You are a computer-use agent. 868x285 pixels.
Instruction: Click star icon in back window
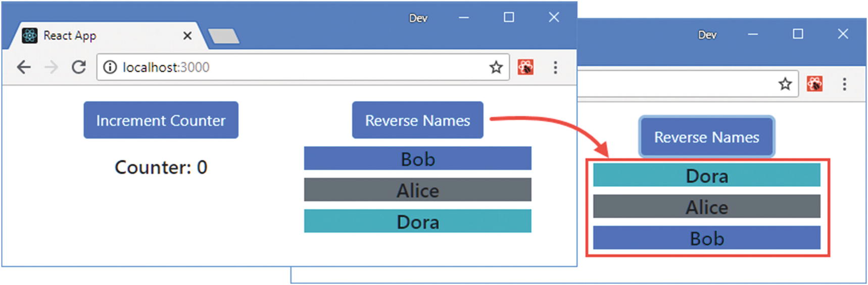[x=785, y=84]
